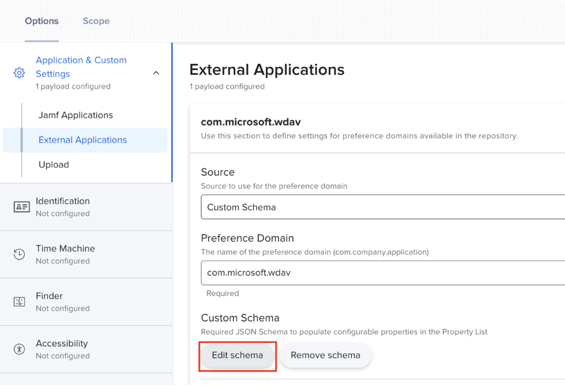Image resolution: width=565 pixels, height=392 pixels.
Task: Select the Options tab
Action: 41,21
